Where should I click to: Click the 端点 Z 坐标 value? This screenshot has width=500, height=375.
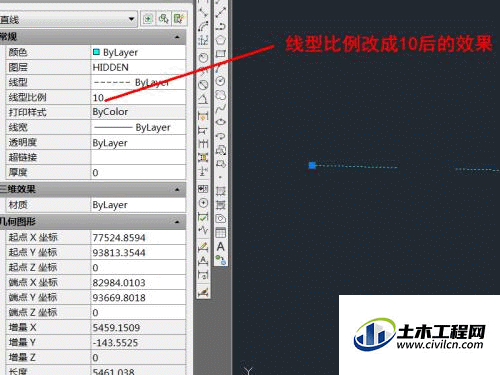138,312
